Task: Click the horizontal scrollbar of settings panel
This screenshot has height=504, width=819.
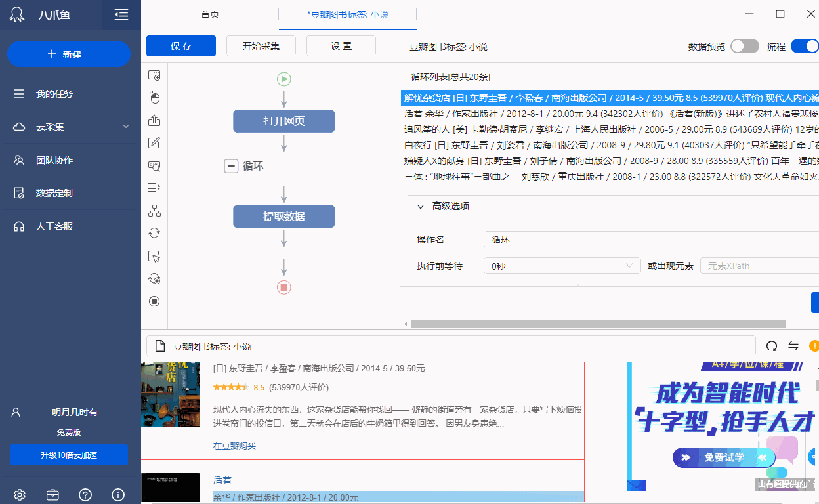Action: click(x=598, y=324)
